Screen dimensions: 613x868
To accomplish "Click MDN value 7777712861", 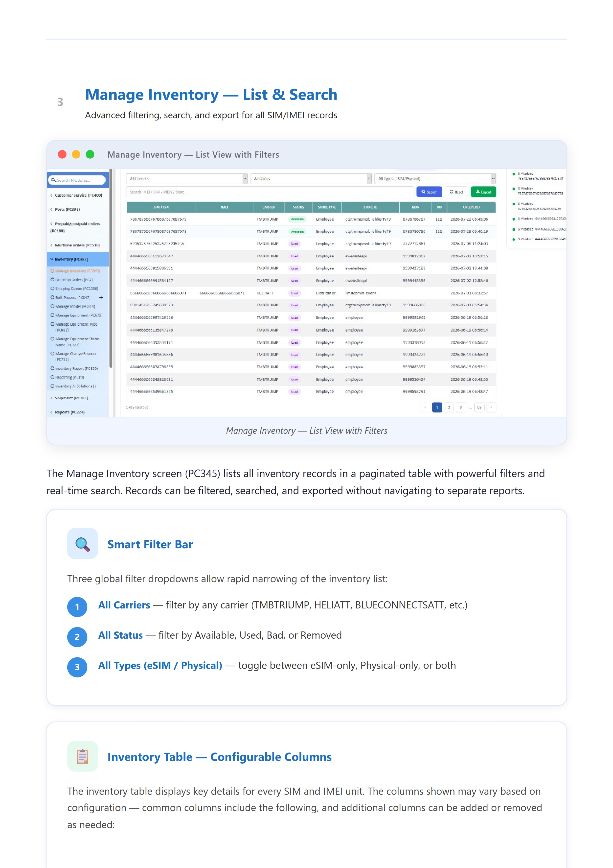I will pos(414,243).
